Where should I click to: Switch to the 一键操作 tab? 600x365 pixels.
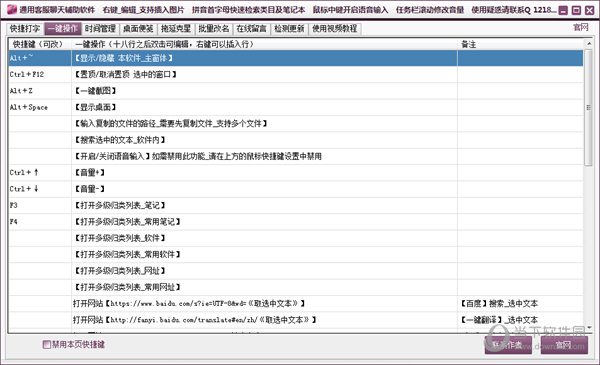(63, 29)
